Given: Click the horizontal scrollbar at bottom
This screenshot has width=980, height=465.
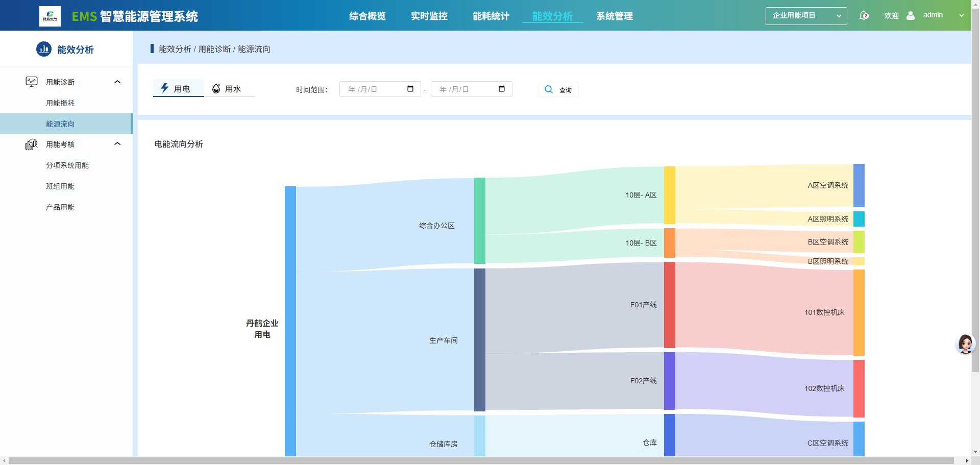Looking at the screenshot, I should tap(481, 460).
